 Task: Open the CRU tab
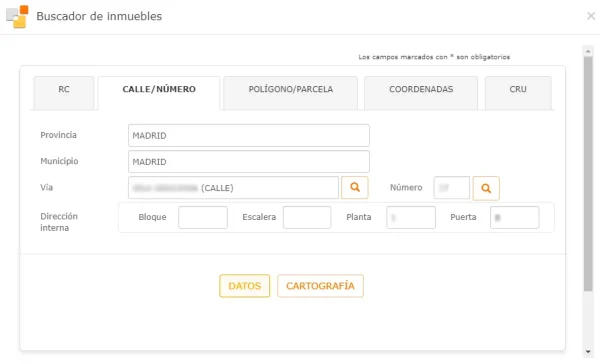click(518, 93)
